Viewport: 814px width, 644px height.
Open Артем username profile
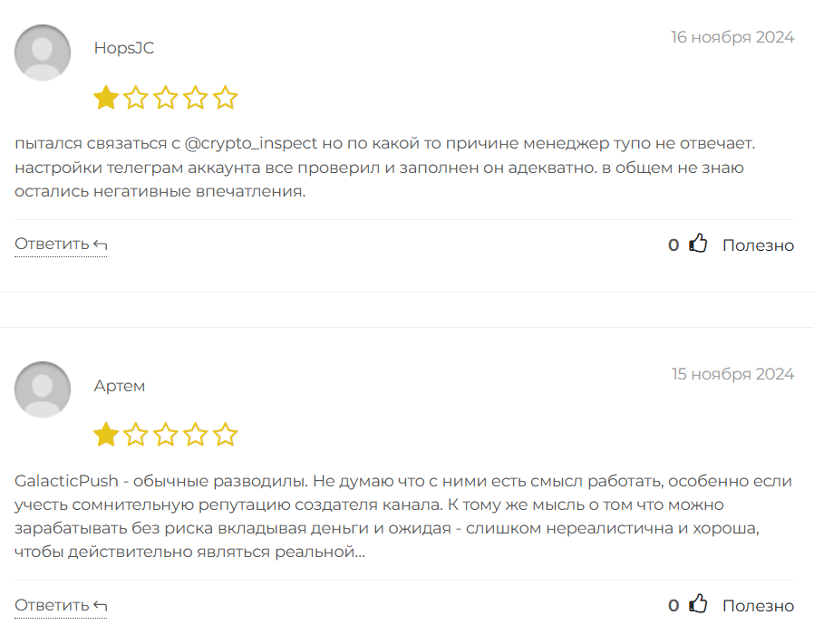[x=120, y=386]
